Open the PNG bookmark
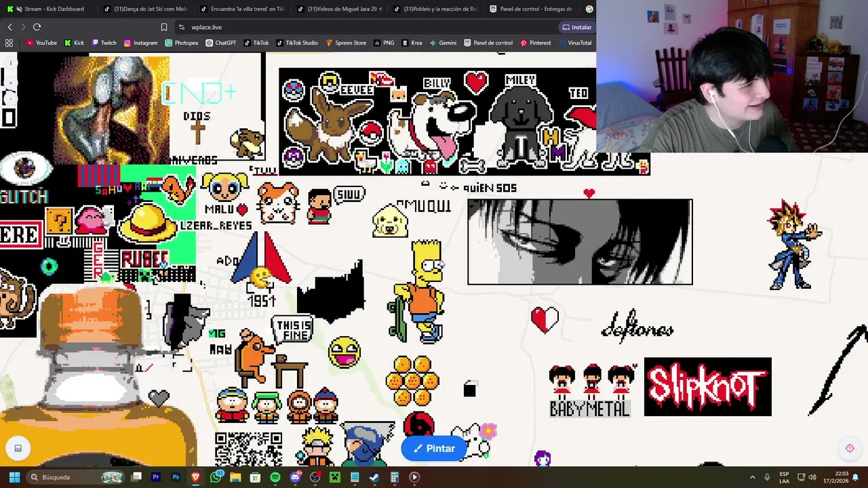The height and width of the screenshot is (488, 868). 383,43
